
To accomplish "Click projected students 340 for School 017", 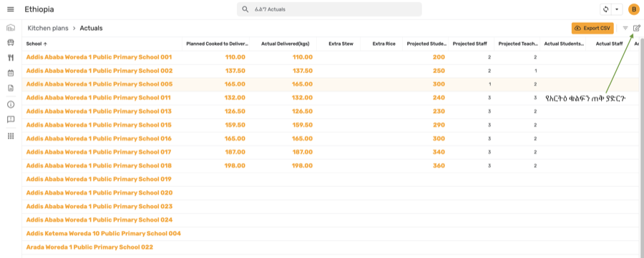I will [x=439, y=152].
